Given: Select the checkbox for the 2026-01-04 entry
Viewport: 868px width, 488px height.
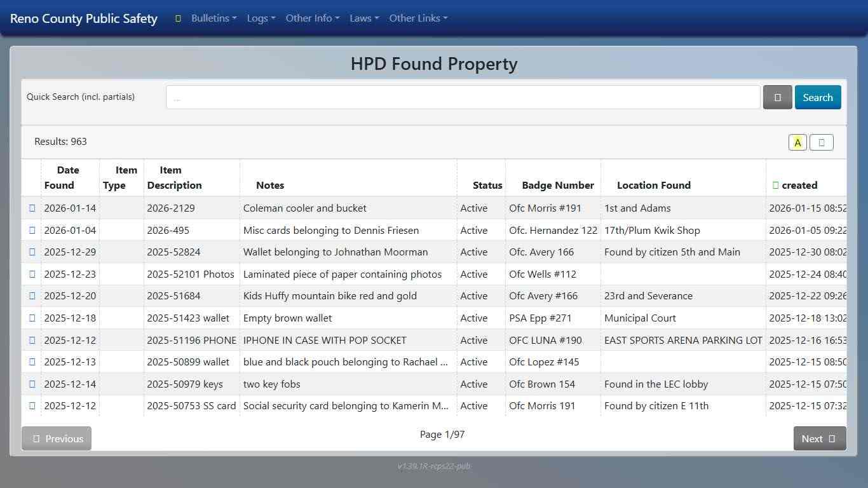Looking at the screenshot, I should click(32, 230).
